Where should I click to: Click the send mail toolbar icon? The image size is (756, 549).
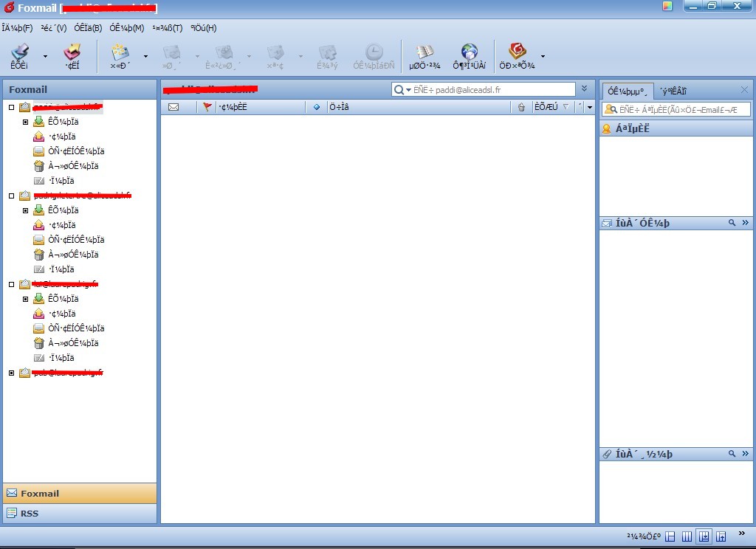point(72,55)
